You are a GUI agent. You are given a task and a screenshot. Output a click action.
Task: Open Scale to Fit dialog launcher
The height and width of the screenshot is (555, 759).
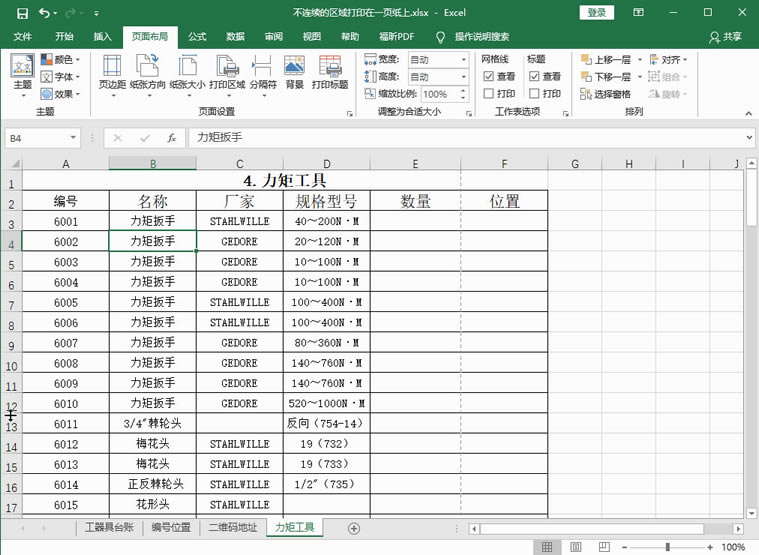(x=469, y=113)
